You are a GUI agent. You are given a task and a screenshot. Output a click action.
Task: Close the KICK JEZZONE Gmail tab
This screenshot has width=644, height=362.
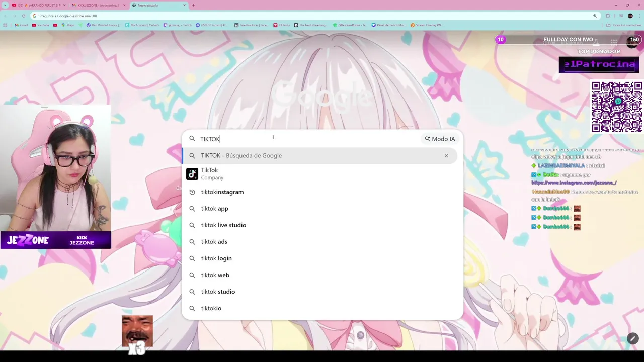[124, 5]
